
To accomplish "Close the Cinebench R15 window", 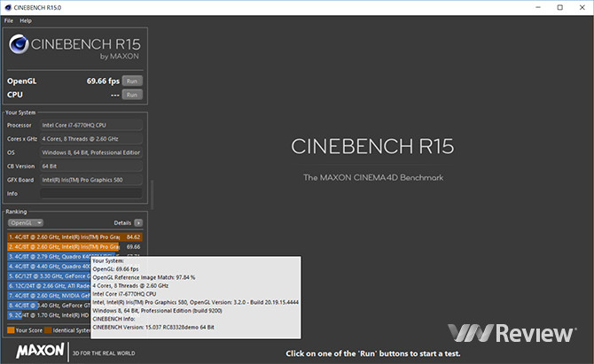I will click(582, 7).
